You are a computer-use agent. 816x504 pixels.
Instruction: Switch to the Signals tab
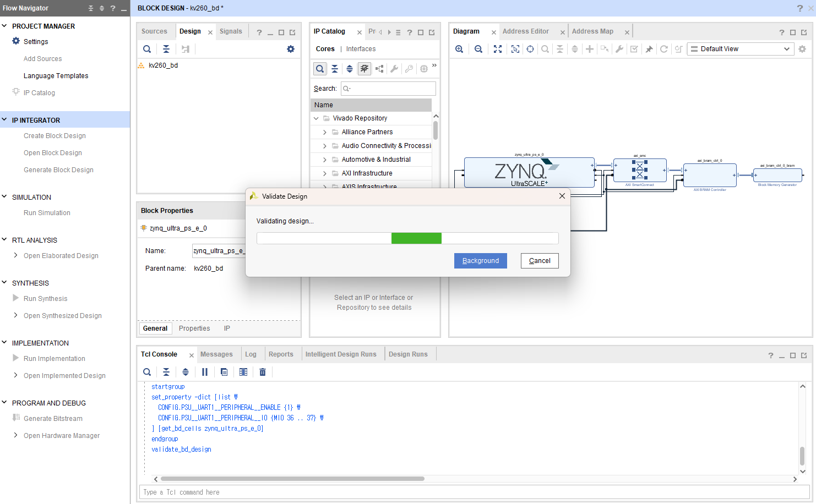pos(231,31)
